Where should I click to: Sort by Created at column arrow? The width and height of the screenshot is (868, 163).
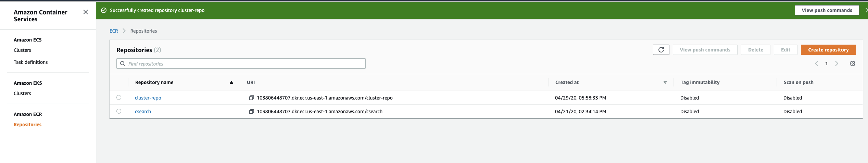[x=665, y=82]
